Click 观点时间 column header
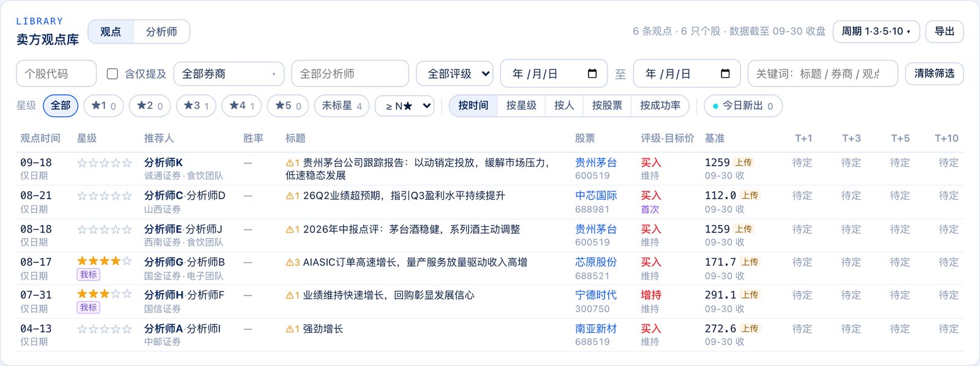This screenshot has height=366, width=980. coord(40,139)
